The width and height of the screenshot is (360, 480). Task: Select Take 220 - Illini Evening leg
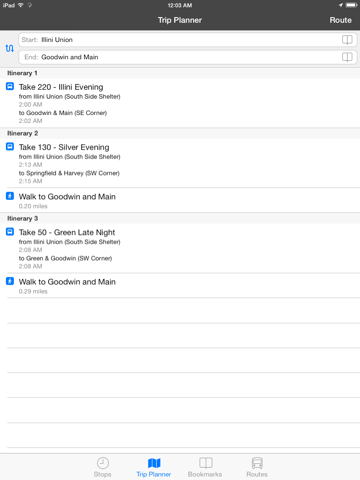click(x=180, y=103)
